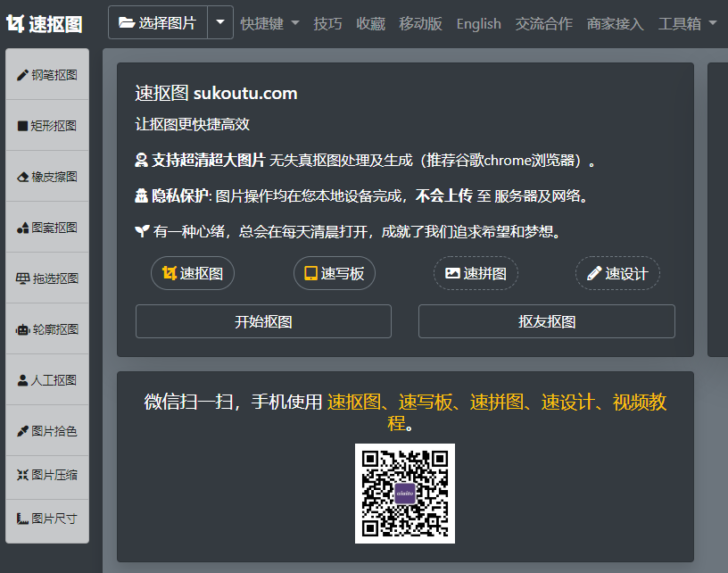Screen dimensions: 728x573
Task: Select the 拖选抠图 drag-select tool
Action: click(x=47, y=278)
